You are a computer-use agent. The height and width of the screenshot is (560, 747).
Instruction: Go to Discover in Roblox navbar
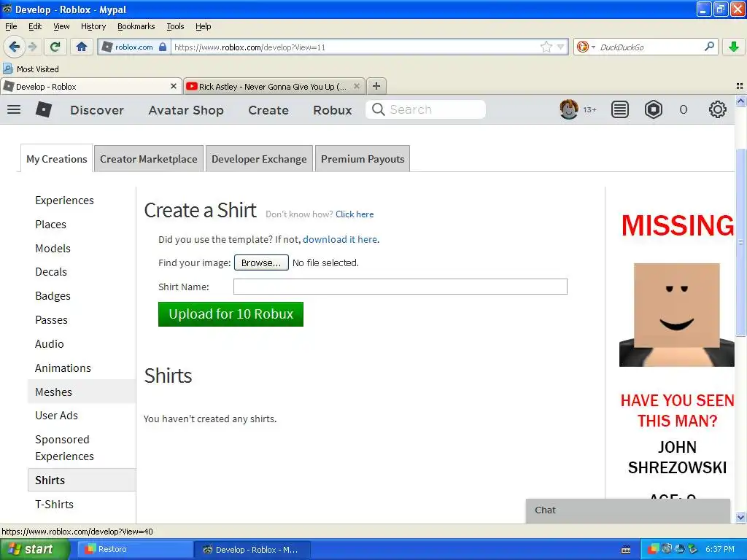pos(97,110)
